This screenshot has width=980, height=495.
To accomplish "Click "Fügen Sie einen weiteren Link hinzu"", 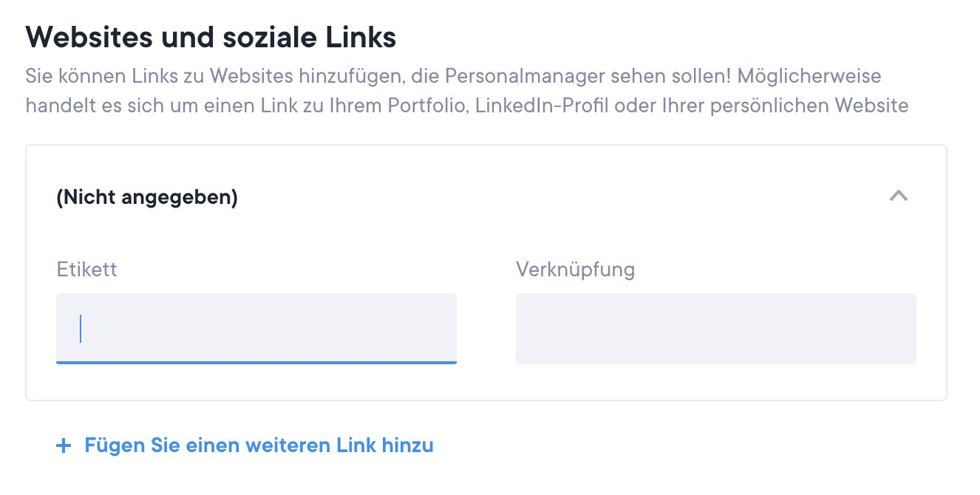I will click(x=259, y=445).
